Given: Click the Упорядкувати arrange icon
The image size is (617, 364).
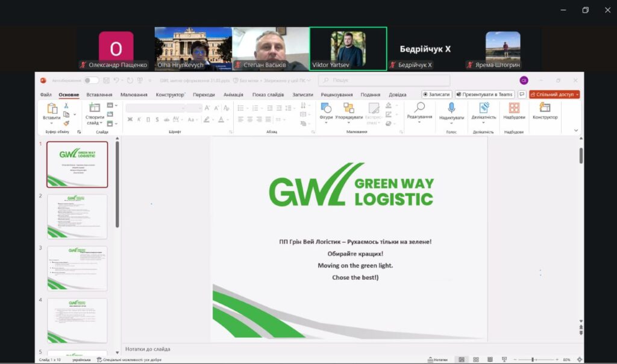Looking at the screenshot, I should click(349, 108).
